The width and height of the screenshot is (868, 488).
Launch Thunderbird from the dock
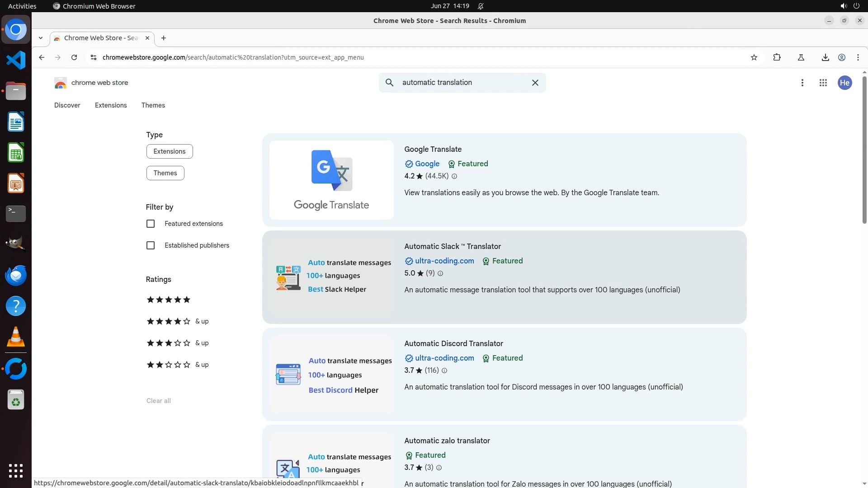[x=16, y=275]
